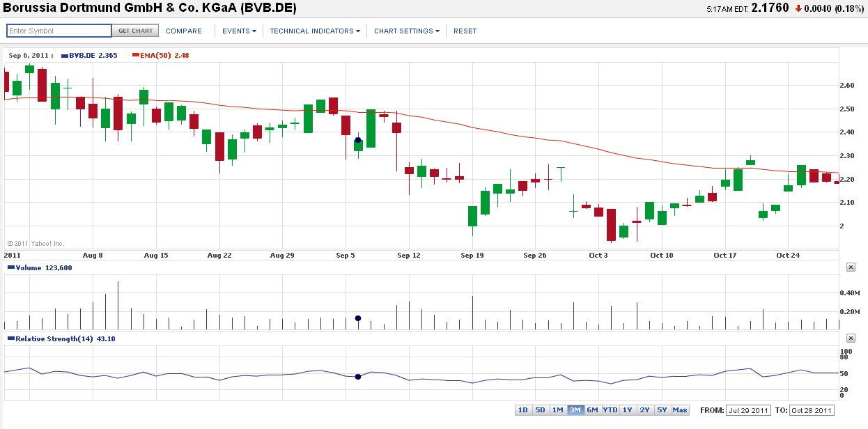
Task: Click the Relative Strength marker dot
Action: (x=358, y=377)
